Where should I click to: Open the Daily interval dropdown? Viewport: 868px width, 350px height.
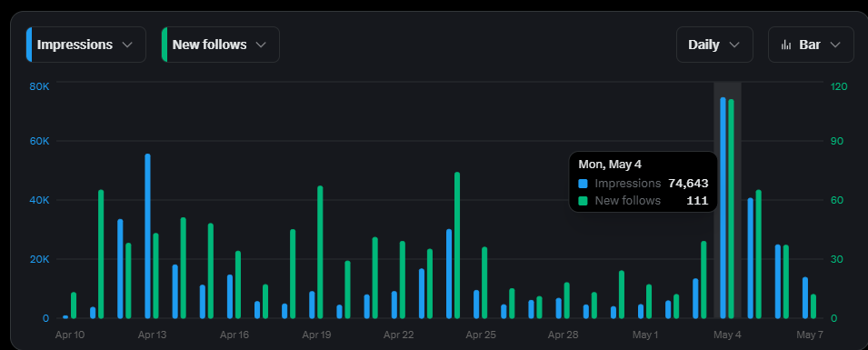coord(714,45)
